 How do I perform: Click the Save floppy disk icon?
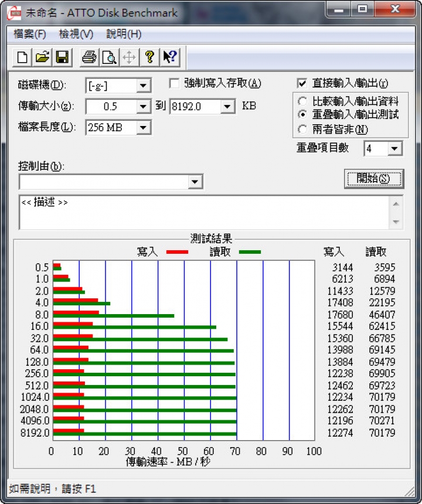click(x=62, y=57)
